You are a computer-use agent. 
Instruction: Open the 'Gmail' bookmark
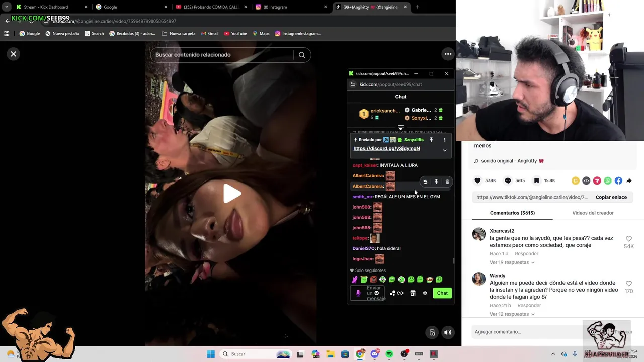[209, 34]
